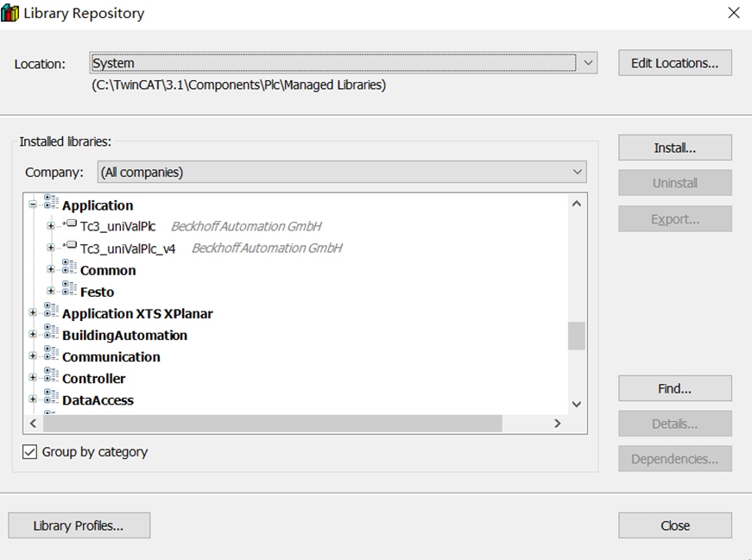The image size is (752, 560).
Task: Click the vertical scrollbar down arrow
Action: click(x=576, y=404)
